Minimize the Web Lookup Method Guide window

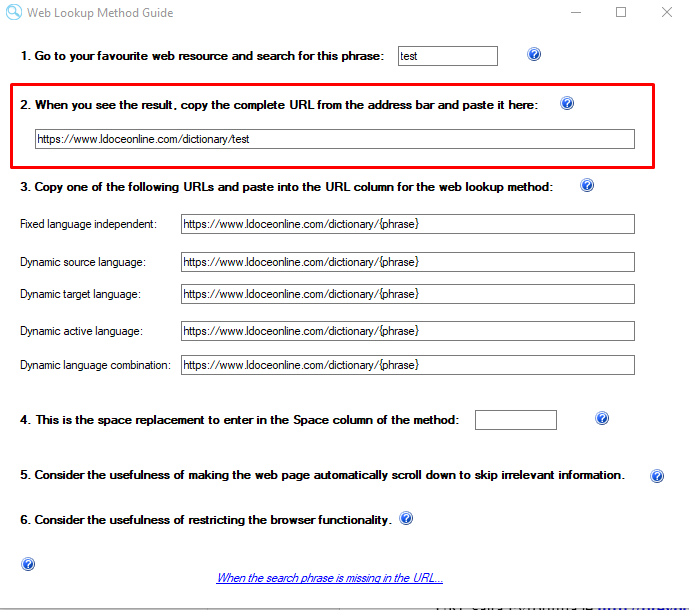576,12
